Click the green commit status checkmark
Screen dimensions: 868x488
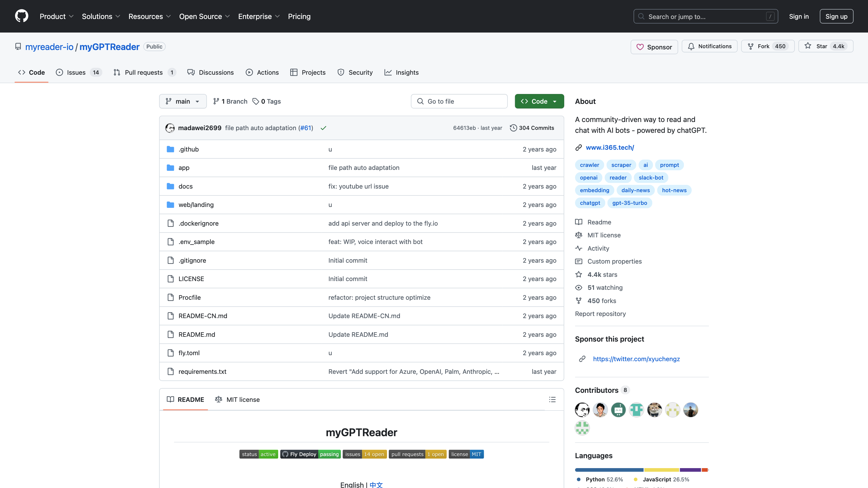[x=323, y=128]
